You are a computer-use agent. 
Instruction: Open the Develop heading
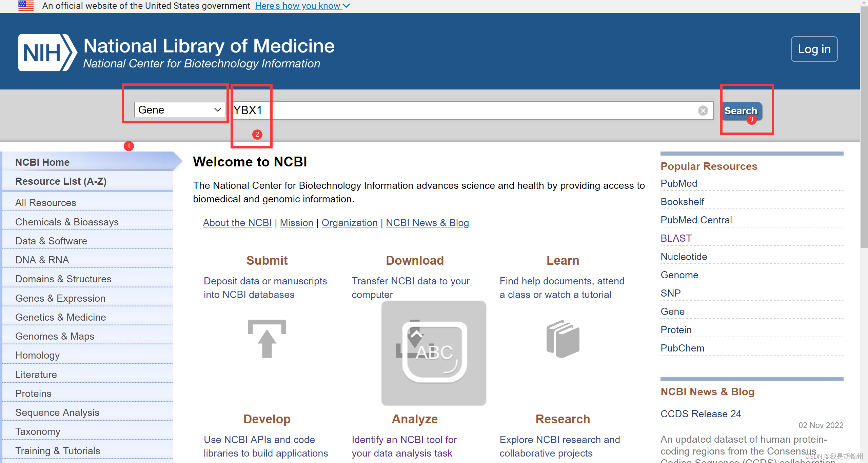point(267,419)
